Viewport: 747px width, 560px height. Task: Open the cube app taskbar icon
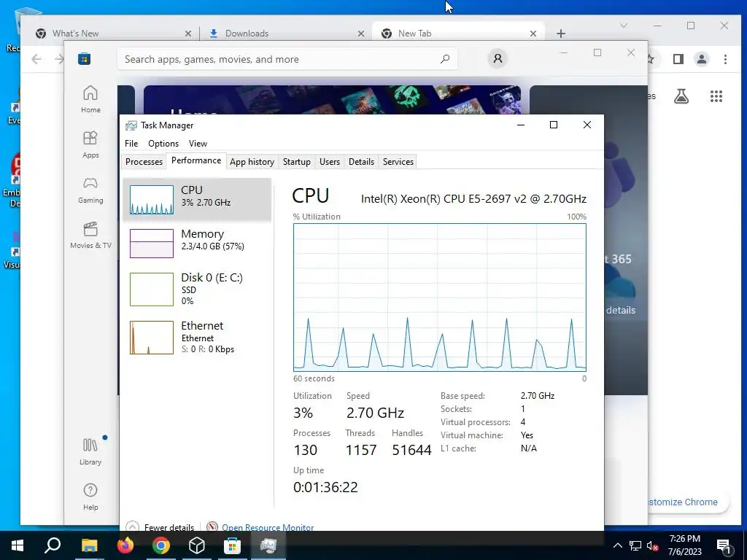tap(197, 545)
